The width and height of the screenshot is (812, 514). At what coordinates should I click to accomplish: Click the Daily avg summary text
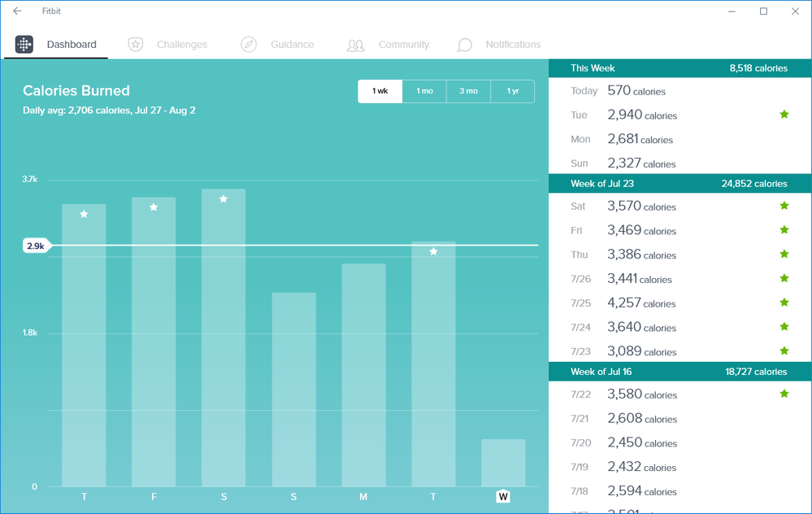[x=109, y=111]
